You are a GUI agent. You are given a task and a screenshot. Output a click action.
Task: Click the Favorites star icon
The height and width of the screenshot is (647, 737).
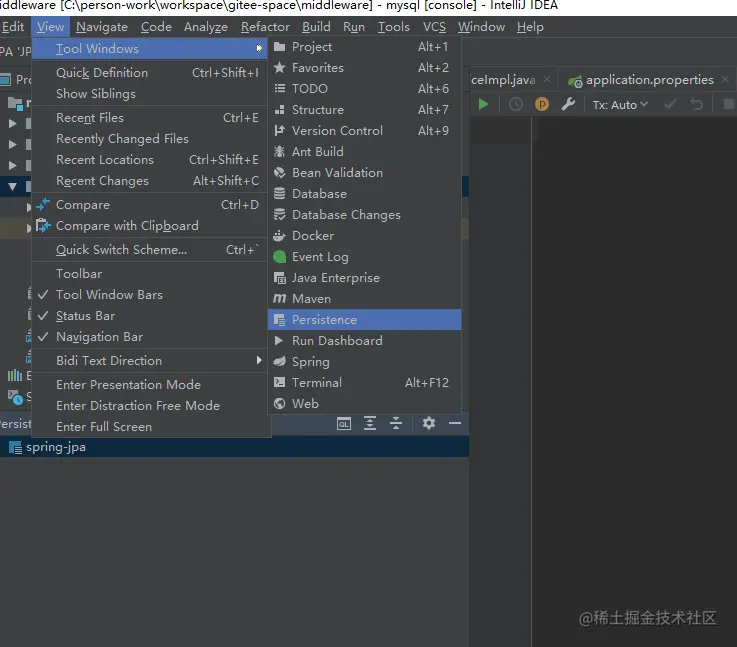[x=279, y=68]
